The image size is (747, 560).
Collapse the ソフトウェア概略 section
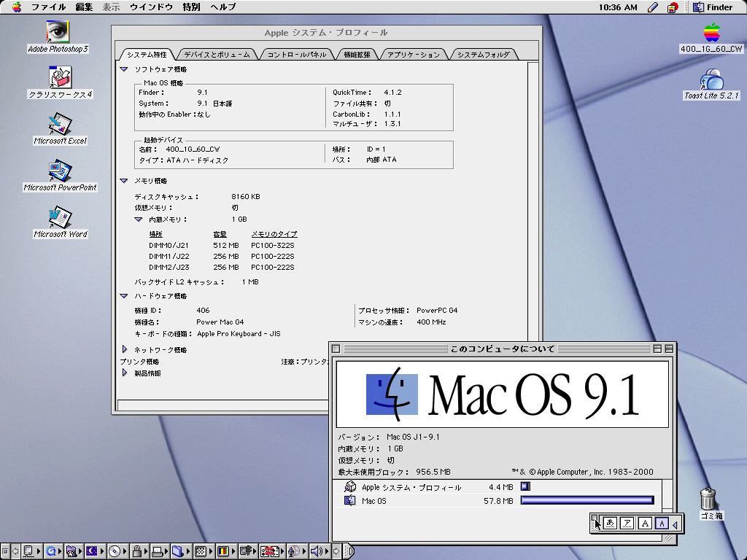pyautogui.click(x=124, y=69)
